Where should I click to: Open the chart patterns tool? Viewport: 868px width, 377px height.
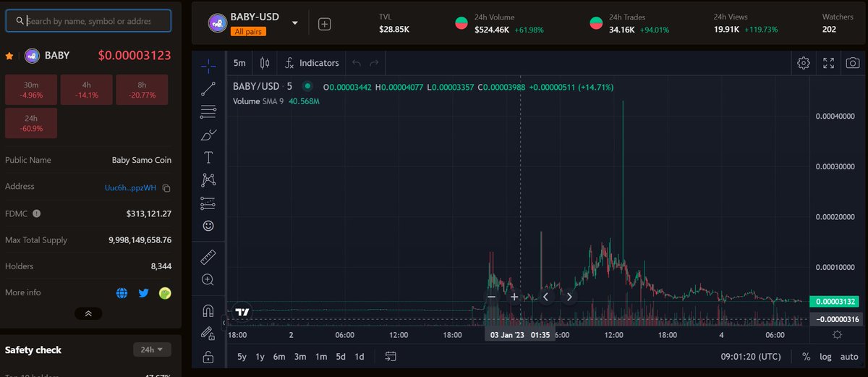tap(208, 179)
